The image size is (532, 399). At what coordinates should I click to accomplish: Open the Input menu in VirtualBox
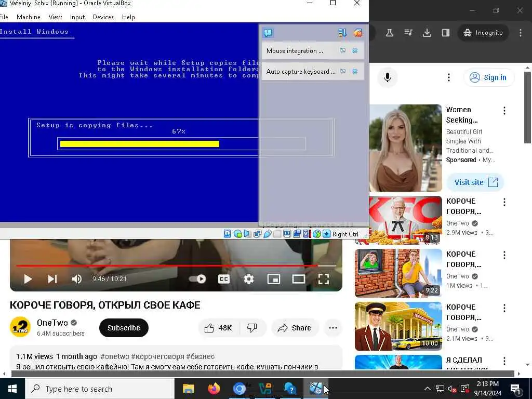point(77,17)
